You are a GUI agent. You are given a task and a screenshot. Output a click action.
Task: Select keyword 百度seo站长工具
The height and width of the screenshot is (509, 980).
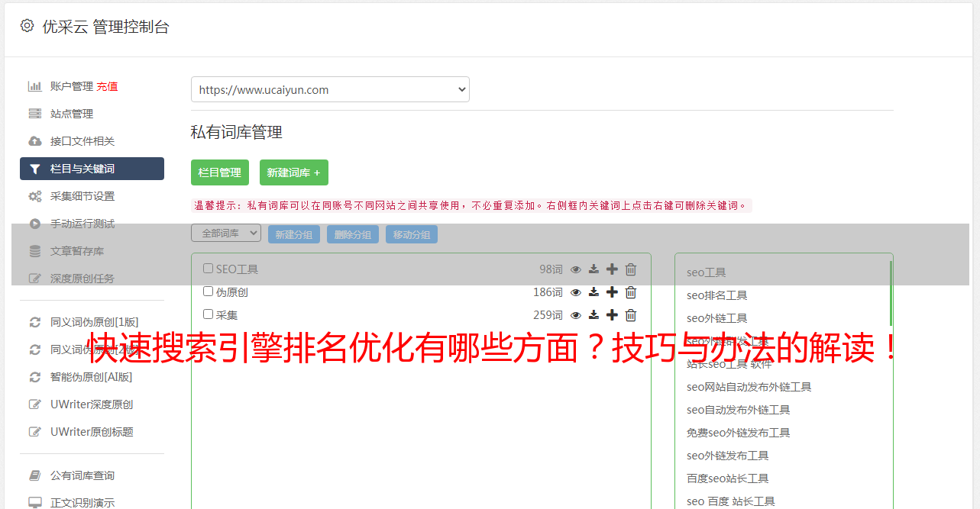pos(727,478)
